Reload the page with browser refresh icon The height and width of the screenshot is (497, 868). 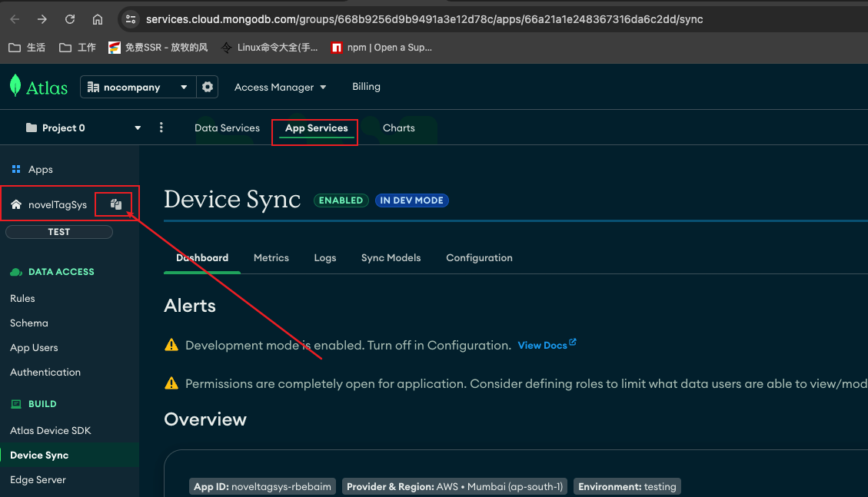click(70, 19)
